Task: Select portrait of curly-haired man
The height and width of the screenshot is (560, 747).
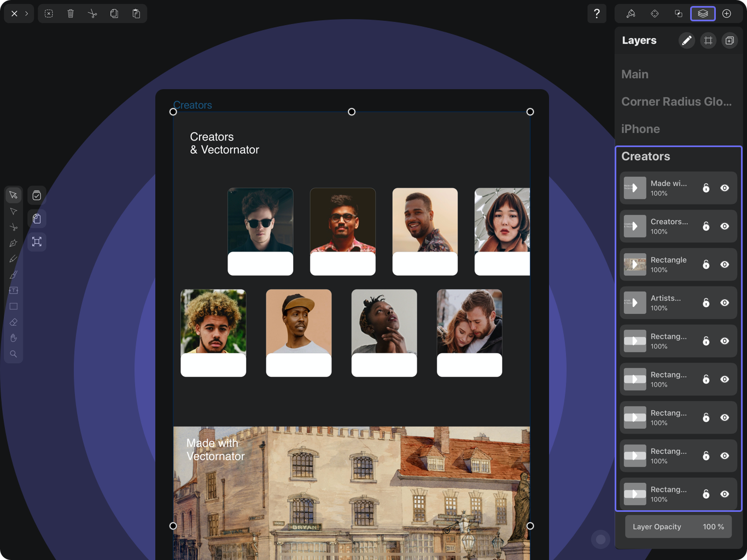Action: pyautogui.click(x=213, y=322)
